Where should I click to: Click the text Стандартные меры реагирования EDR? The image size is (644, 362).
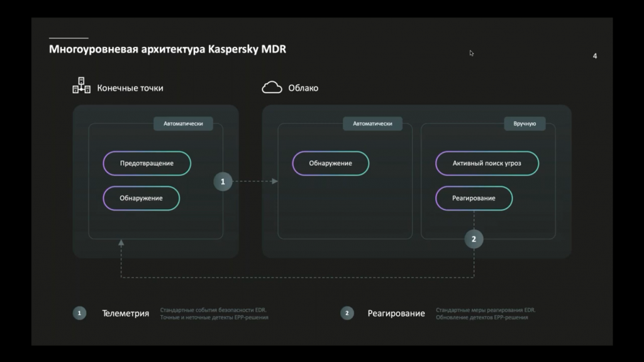click(x=486, y=310)
